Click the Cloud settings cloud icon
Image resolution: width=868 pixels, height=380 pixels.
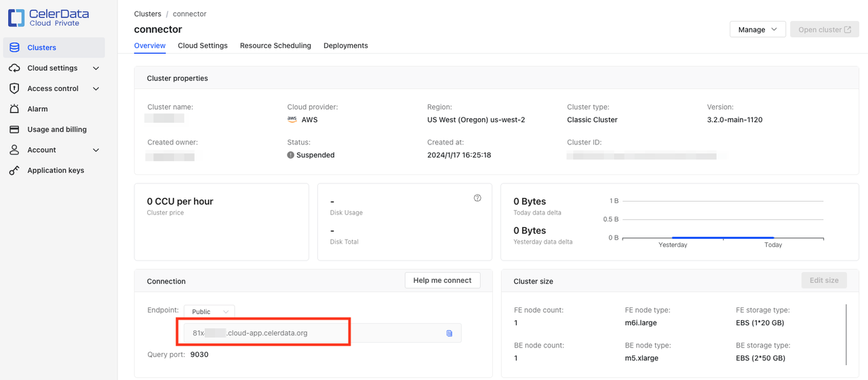(14, 68)
